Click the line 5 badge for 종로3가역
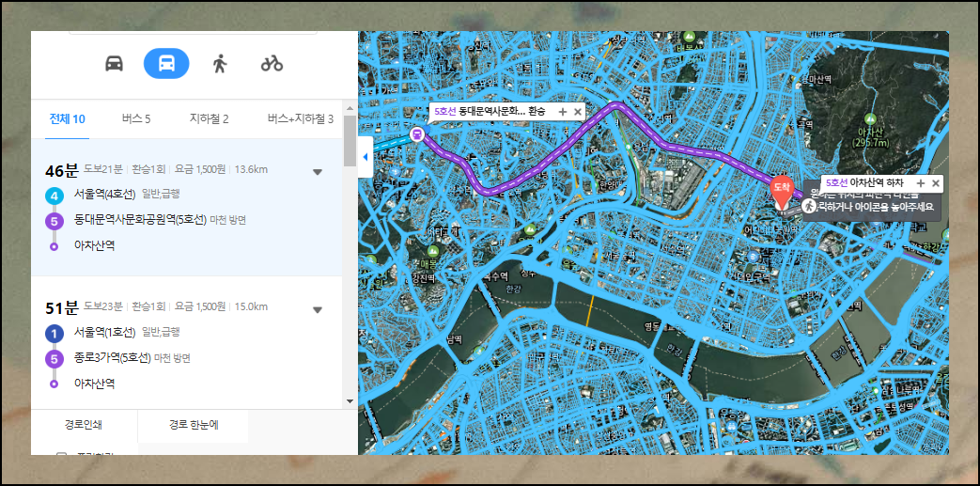The image size is (980, 486). (54, 359)
